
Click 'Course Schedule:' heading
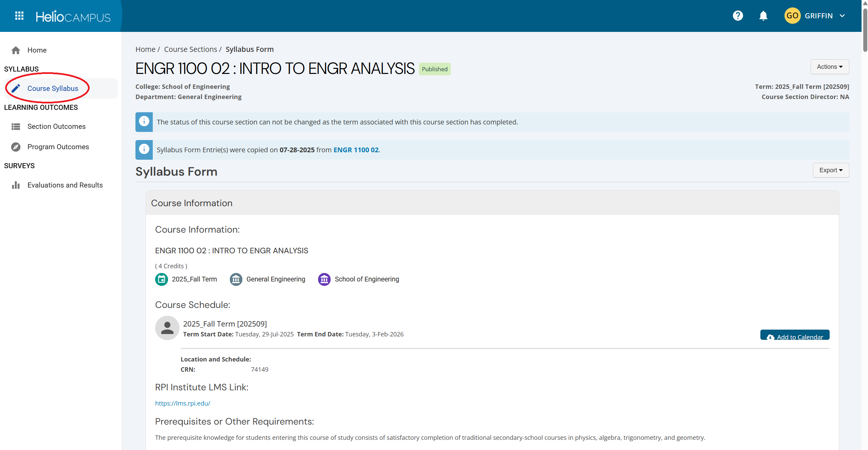(x=192, y=305)
